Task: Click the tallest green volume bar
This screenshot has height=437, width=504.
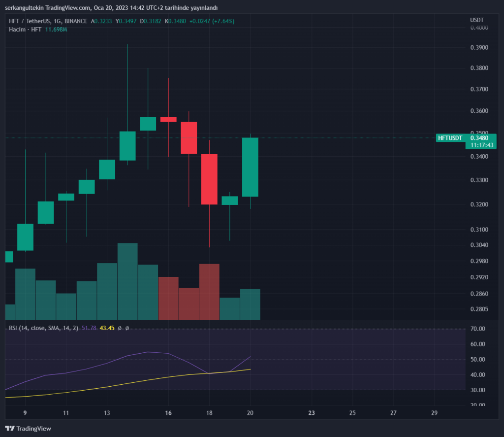Action: [x=127, y=281]
